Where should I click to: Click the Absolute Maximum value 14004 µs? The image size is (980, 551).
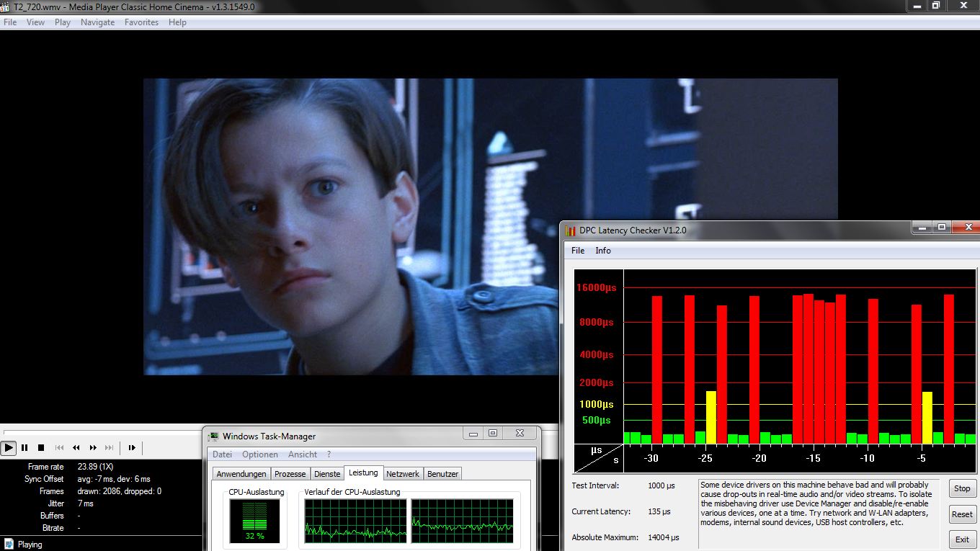tap(663, 537)
